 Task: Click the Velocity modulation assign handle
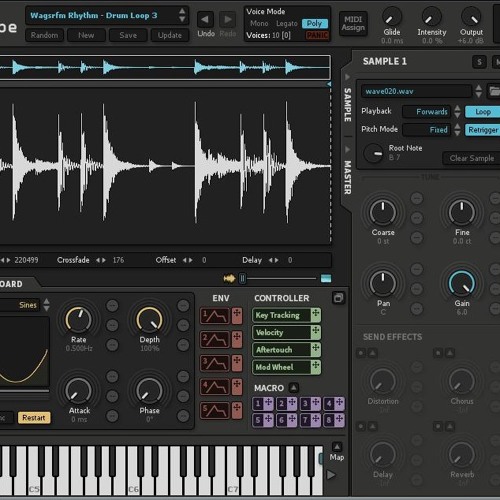coord(315,332)
